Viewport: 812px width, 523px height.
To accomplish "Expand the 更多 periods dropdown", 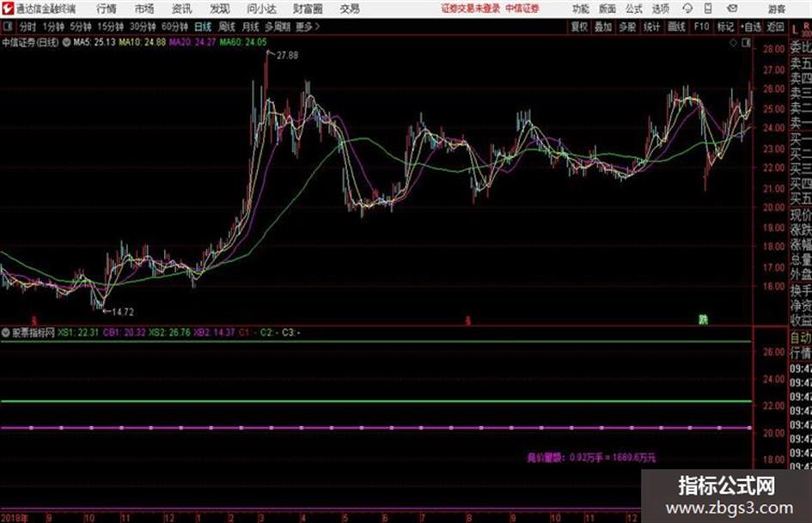I will click(x=307, y=27).
